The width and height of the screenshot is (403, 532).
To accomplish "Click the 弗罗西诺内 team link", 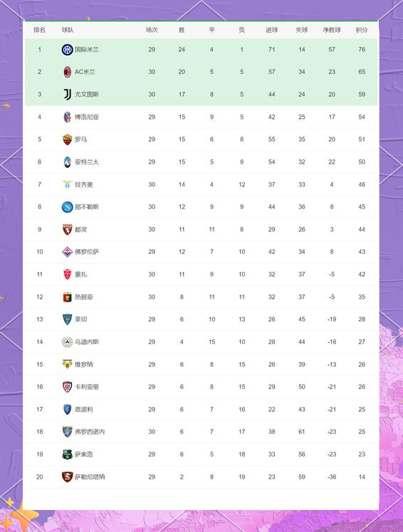I will pyautogui.click(x=90, y=432).
